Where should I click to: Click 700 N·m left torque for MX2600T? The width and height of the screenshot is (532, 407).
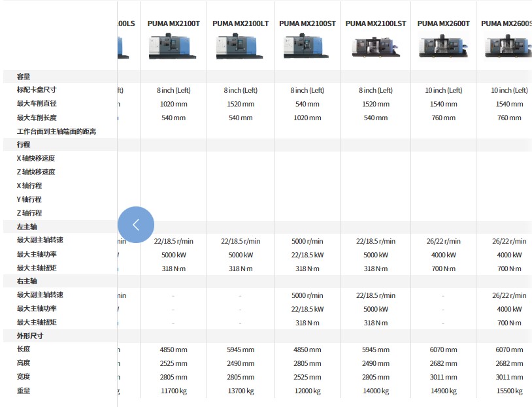[x=444, y=269]
